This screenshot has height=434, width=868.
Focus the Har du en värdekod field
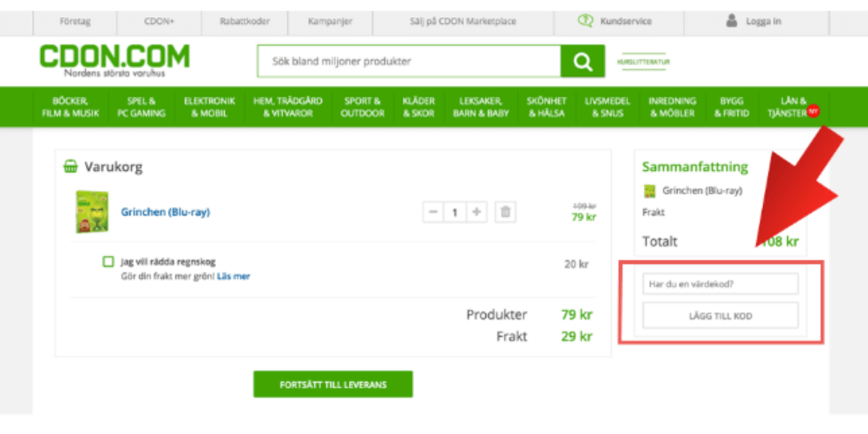tap(720, 284)
